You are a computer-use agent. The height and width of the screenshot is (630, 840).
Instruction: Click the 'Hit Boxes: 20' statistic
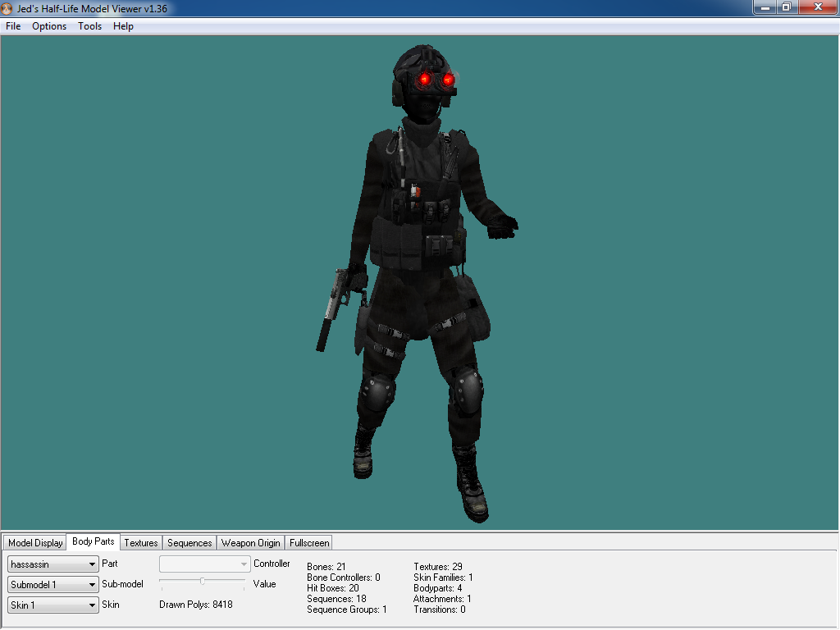click(333, 588)
